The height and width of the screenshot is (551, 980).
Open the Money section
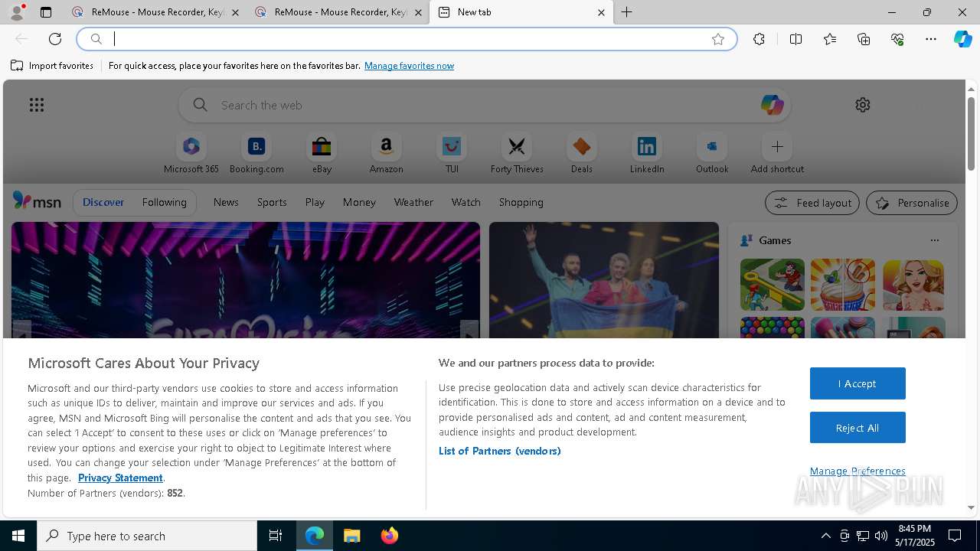click(359, 202)
